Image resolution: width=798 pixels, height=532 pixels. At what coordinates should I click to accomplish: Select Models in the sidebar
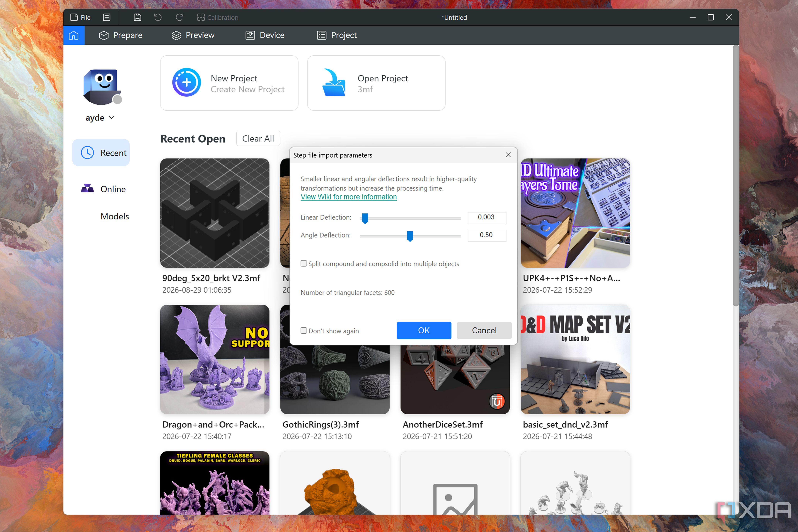pyautogui.click(x=115, y=216)
